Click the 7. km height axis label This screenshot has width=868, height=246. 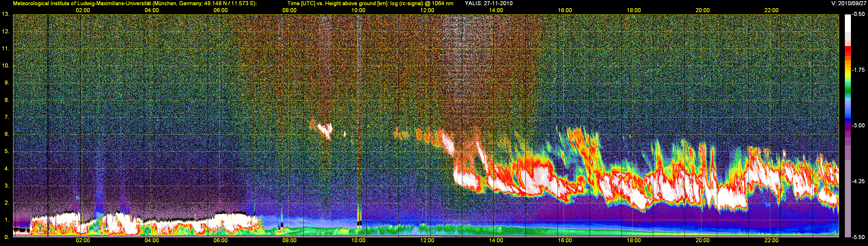pyautogui.click(x=7, y=117)
